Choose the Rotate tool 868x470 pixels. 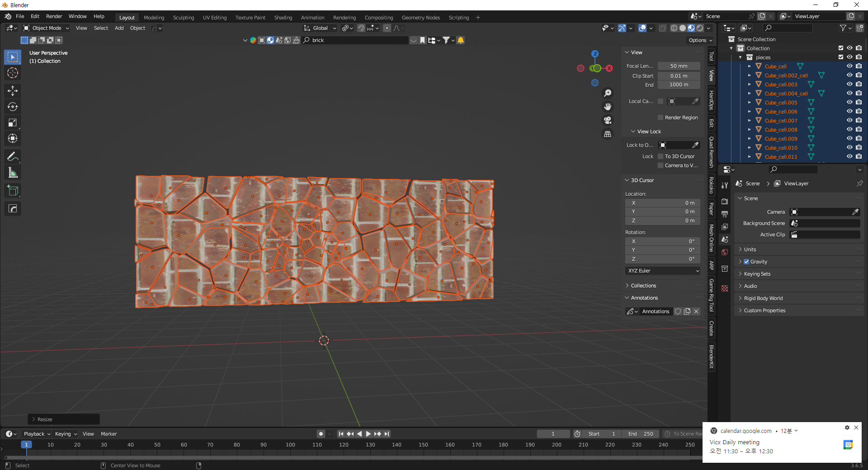coord(13,107)
